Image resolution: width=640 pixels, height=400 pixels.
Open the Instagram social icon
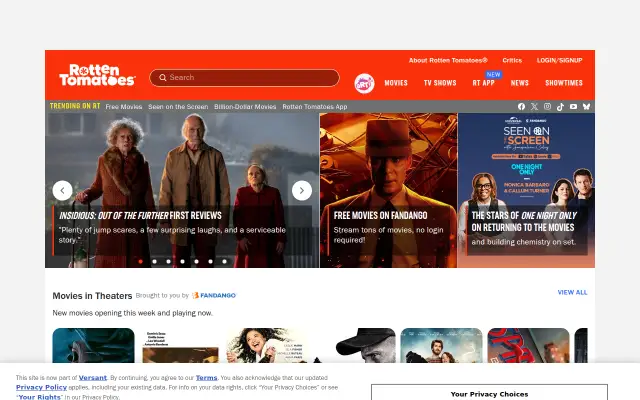click(547, 107)
